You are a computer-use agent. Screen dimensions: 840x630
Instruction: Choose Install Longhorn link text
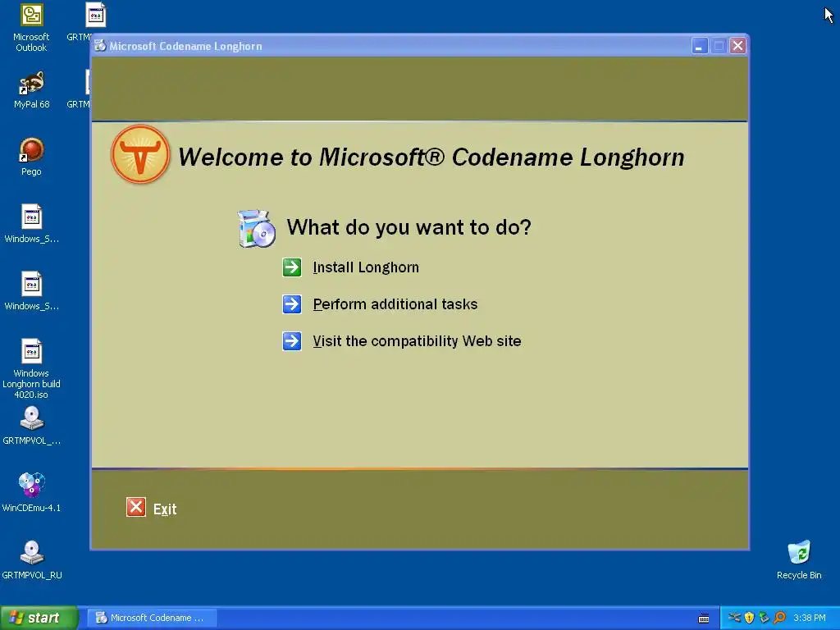point(366,267)
